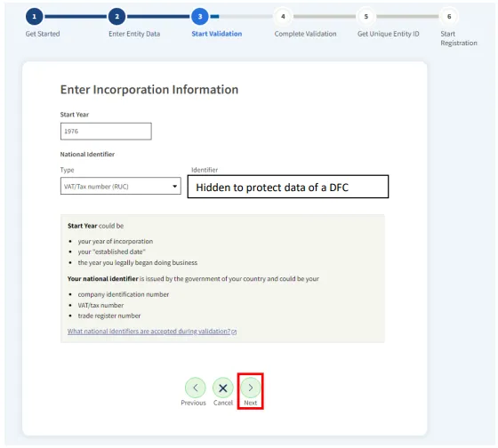Select step 5 circle in progress bar
The width and height of the screenshot is (498, 448).
pos(365,17)
